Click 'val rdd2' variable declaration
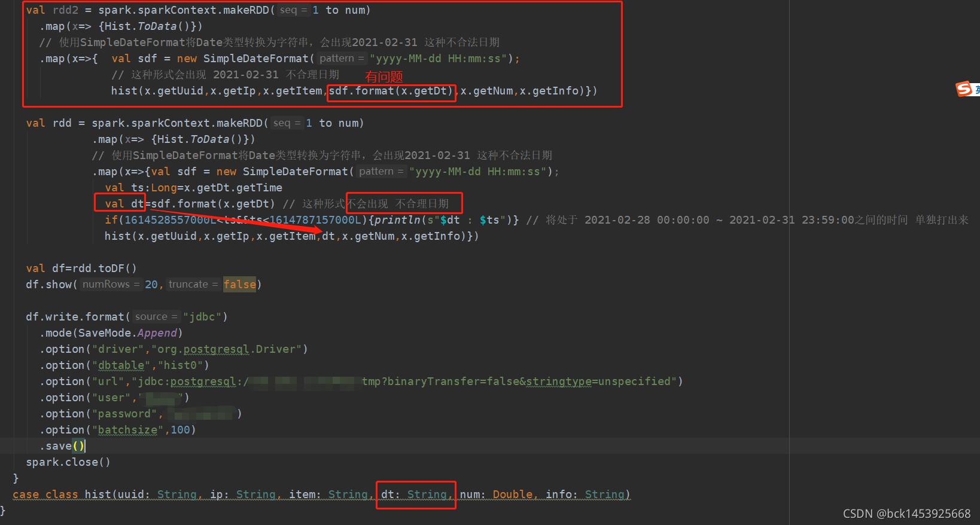Viewport: 980px width, 525px height. point(52,10)
